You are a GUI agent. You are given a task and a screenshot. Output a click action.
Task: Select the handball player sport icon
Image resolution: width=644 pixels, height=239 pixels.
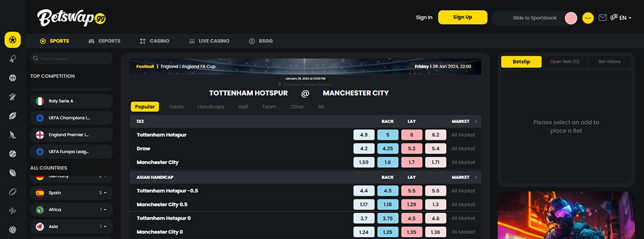coord(13,210)
